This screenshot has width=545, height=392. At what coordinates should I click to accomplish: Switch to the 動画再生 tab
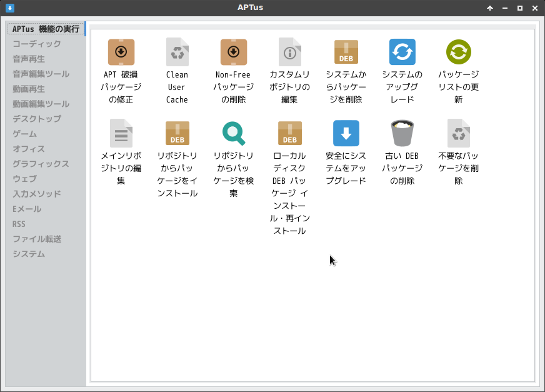click(x=29, y=89)
